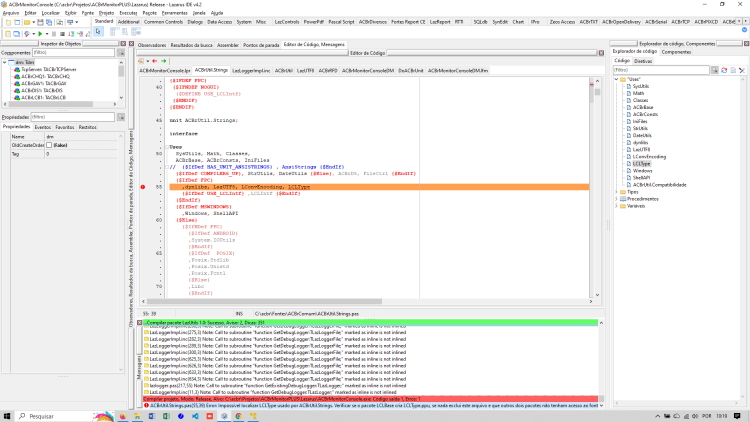The image size is (750, 422).
Task: Collapse the "Uses" folder in Code Explorer
Action: tap(617, 79)
